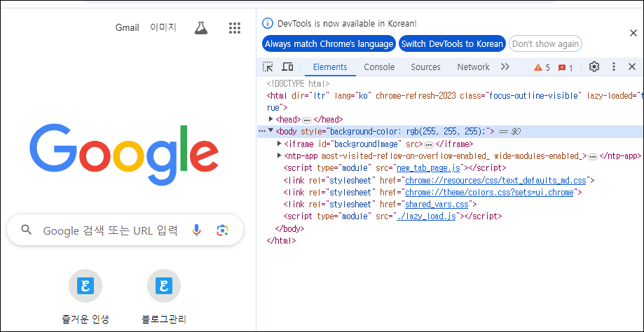Image resolution: width=644 pixels, height=332 pixels.
Task: Open the 이미지 link
Action: pyautogui.click(x=163, y=27)
